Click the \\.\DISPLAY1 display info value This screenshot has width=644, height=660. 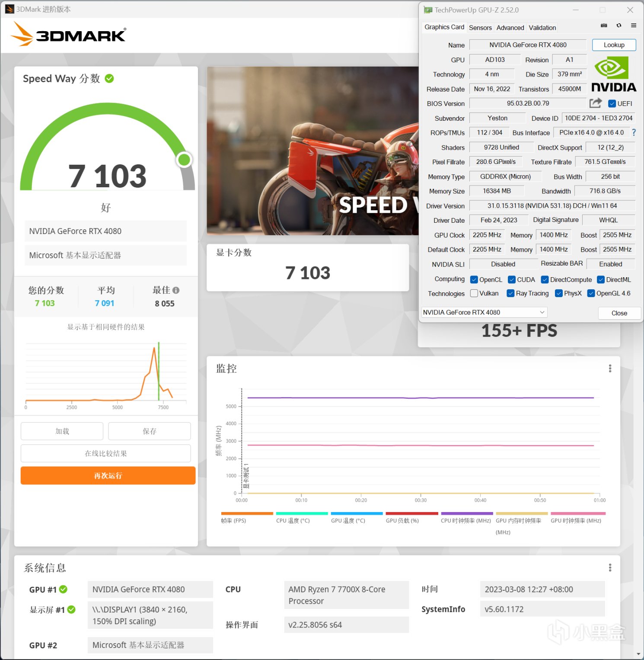click(x=150, y=615)
